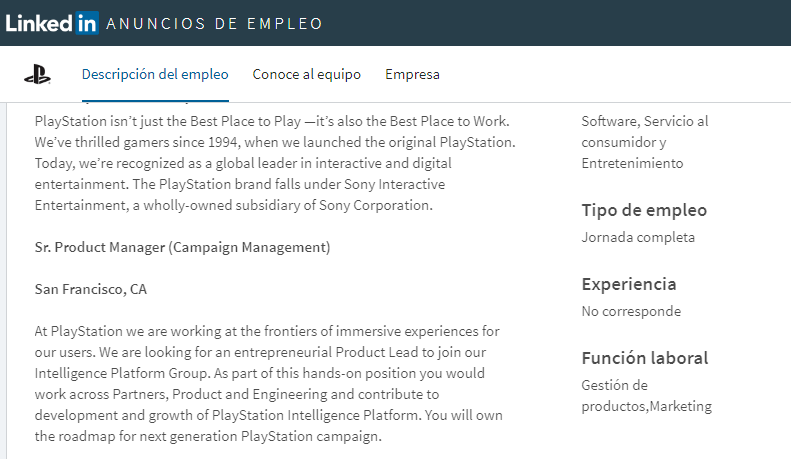Viewport: 791px width, 459px height.
Task: Click the LinkedIn logo in header
Action: [x=52, y=23]
